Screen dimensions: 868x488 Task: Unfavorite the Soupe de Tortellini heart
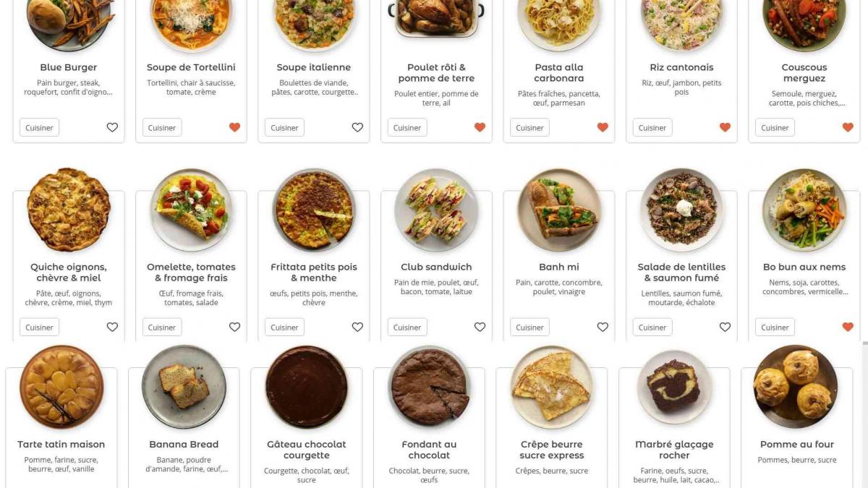[234, 127]
